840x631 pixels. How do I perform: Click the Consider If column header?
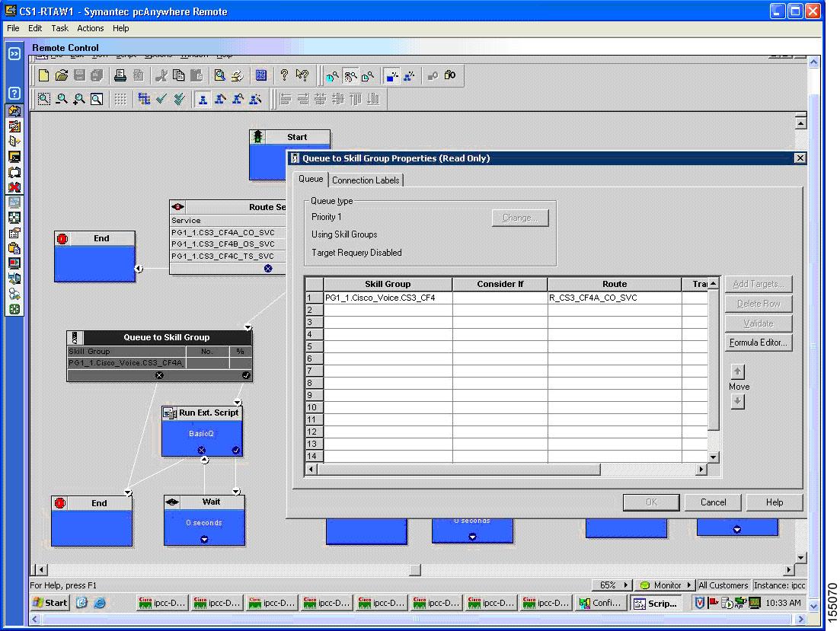500,284
